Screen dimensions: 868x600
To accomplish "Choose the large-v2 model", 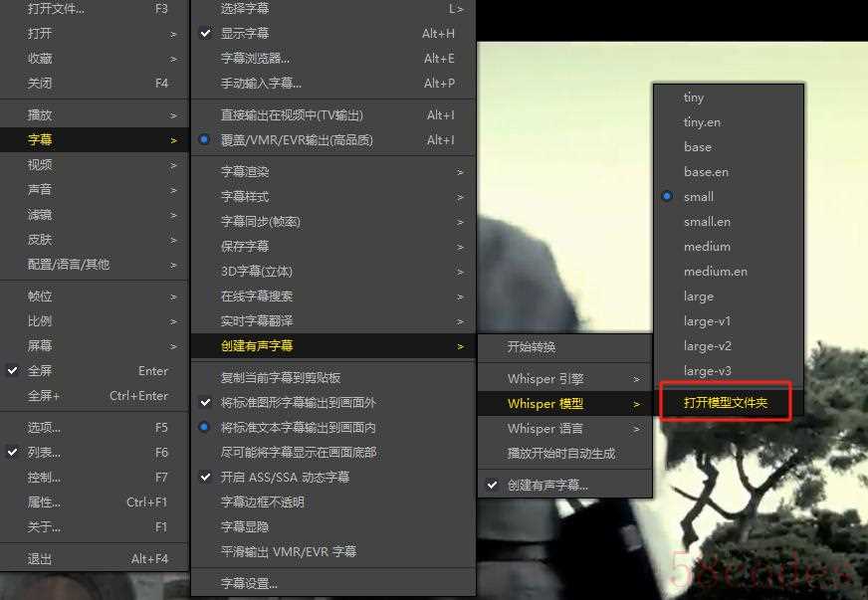I will pyautogui.click(x=729, y=346).
